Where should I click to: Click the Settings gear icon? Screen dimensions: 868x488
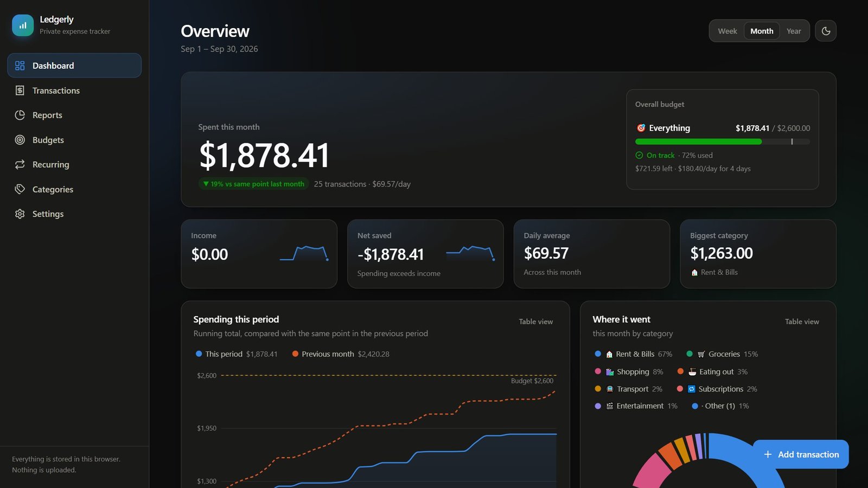[20, 214]
